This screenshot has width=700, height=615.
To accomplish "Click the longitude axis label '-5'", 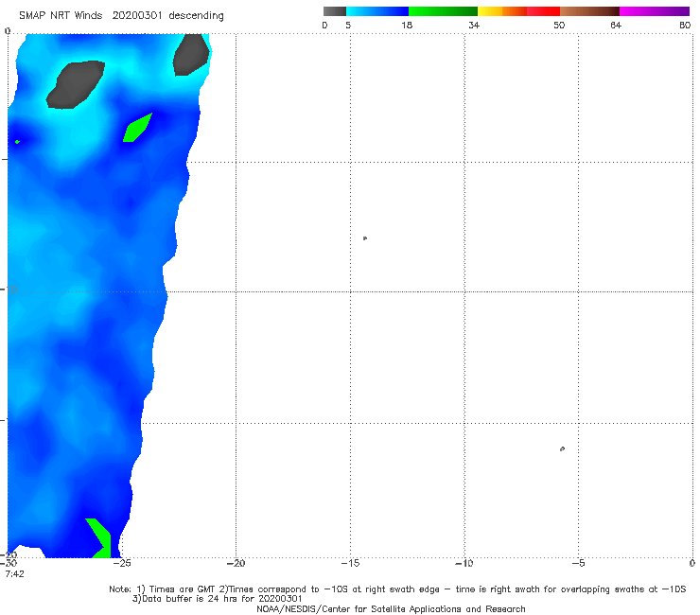I will tap(578, 564).
